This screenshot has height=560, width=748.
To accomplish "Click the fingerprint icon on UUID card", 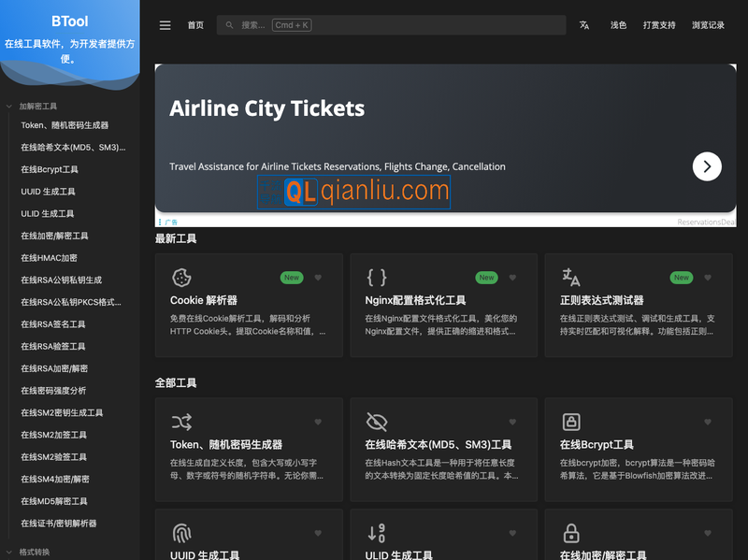I will tap(182, 533).
